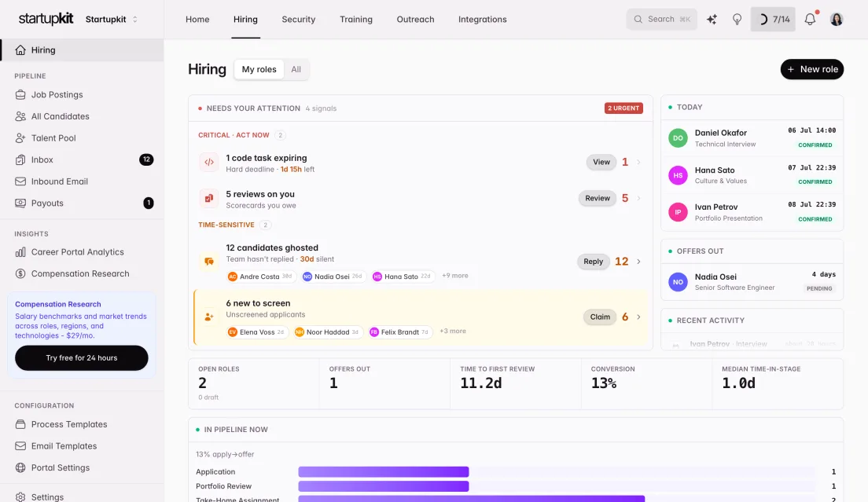The height and width of the screenshot is (502, 868).
Task: Expand the code task expiring row chevron
Action: (638, 163)
